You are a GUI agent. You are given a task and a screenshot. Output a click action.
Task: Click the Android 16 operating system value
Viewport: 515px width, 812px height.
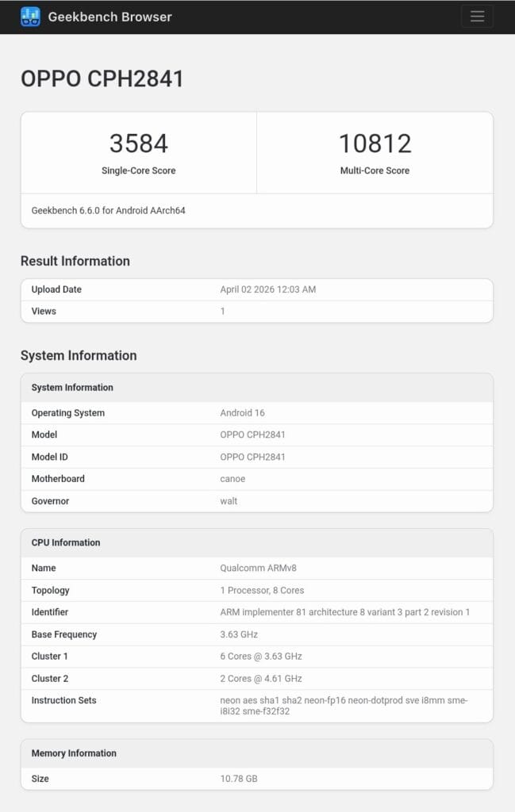(242, 413)
